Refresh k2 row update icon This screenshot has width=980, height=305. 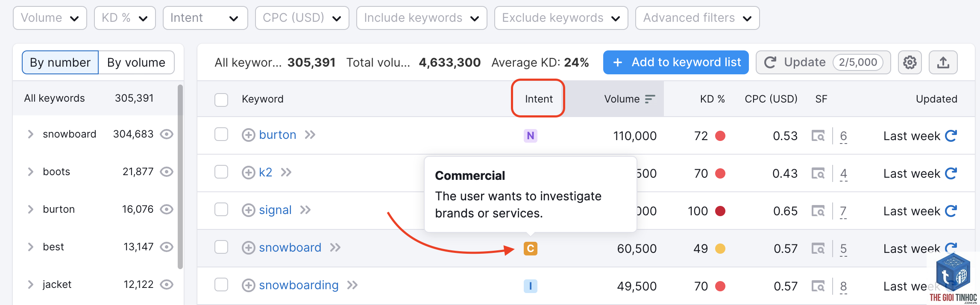(951, 173)
